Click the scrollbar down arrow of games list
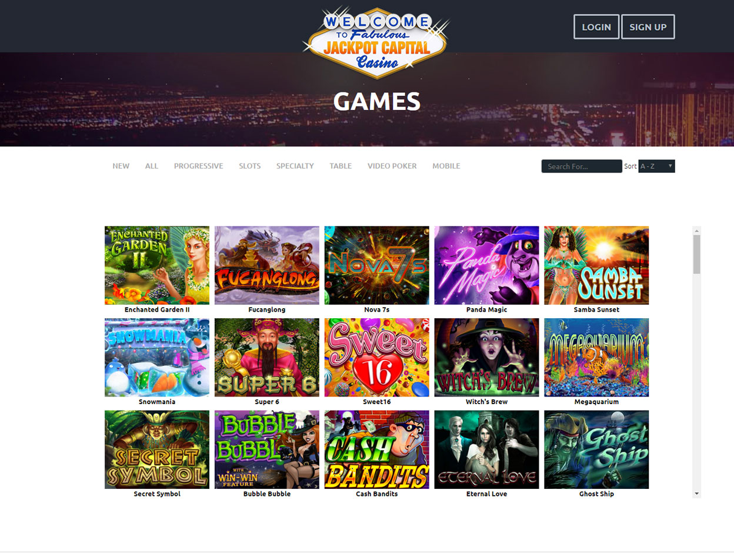The height and width of the screenshot is (560, 734). tap(697, 494)
